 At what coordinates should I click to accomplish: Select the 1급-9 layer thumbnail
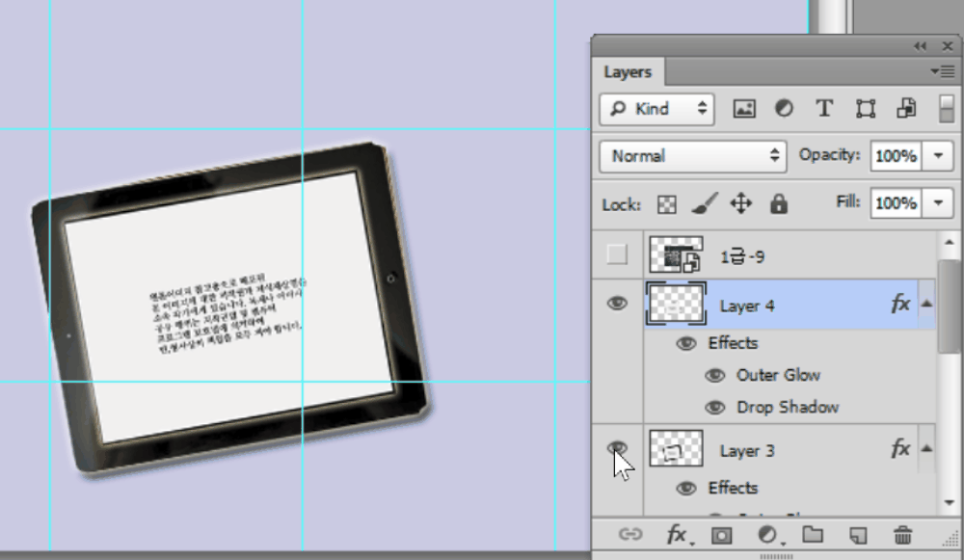tap(677, 254)
